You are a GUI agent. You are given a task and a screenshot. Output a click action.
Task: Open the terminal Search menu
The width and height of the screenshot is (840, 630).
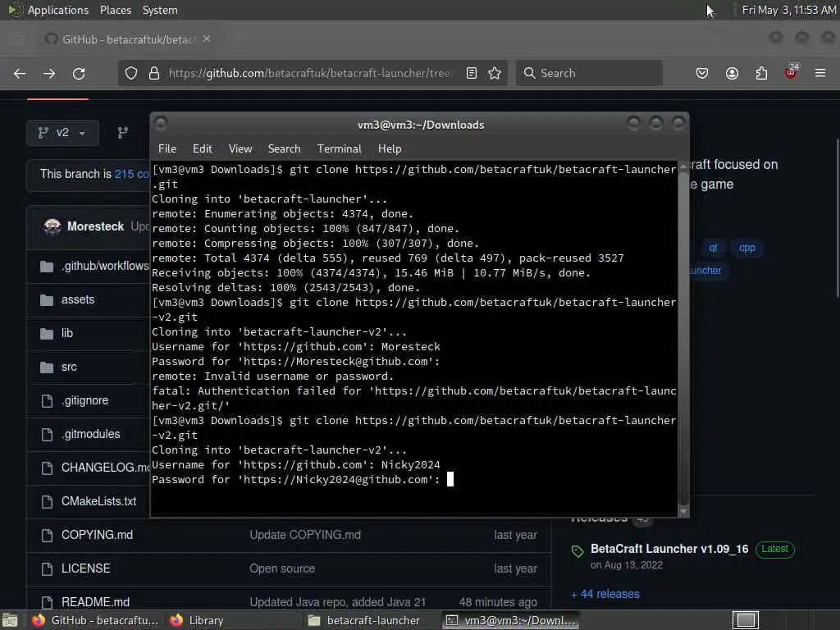pos(284,149)
